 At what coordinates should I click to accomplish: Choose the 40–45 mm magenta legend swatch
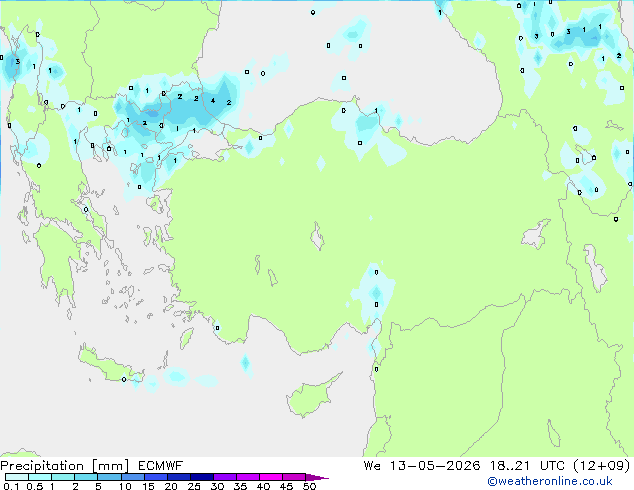[x=271, y=477]
